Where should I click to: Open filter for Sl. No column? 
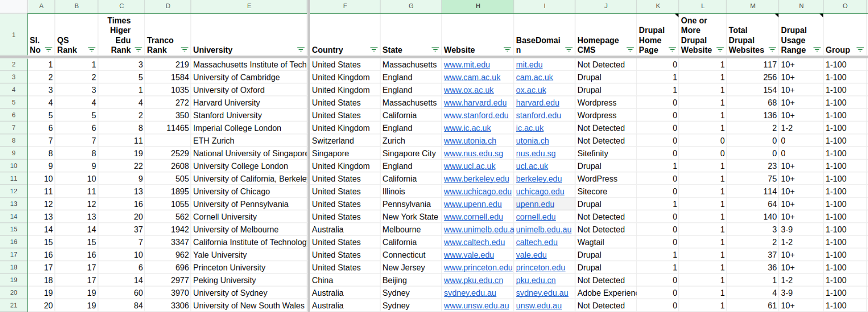[49, 50]
